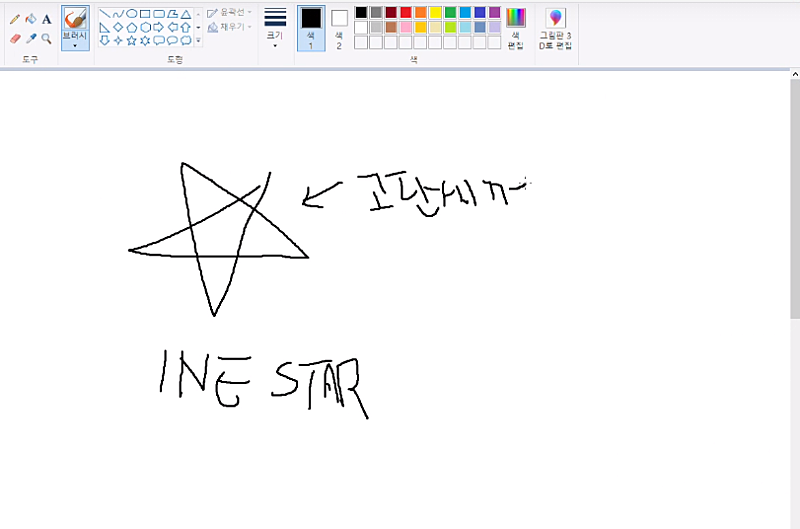Select the Fill with color bucket tool
The width and height of the screenshot is (800, 529).
coord(31,19)
